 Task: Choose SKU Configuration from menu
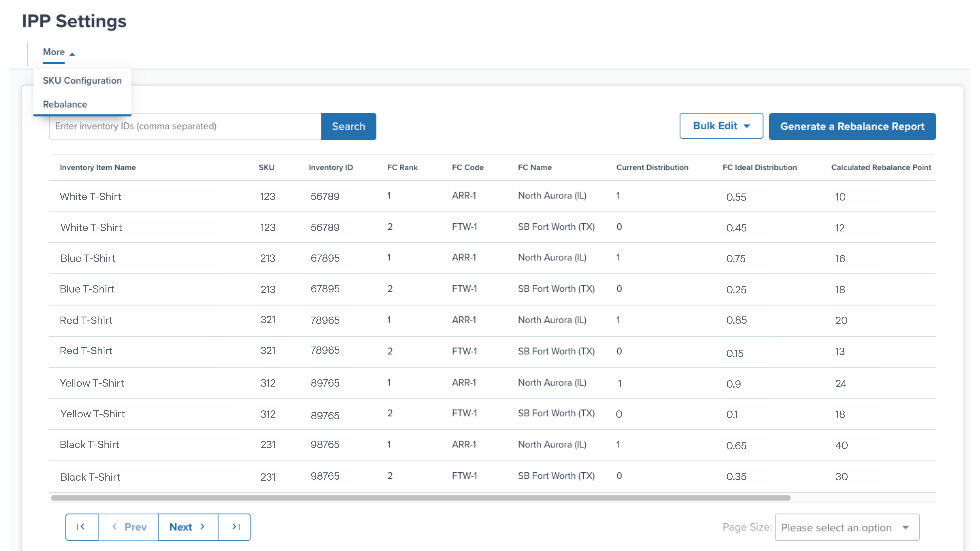82,81
